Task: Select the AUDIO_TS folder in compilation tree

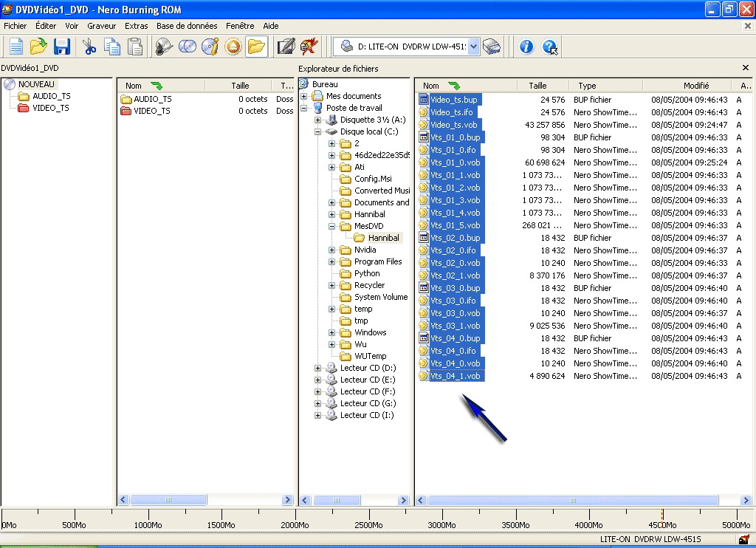Action: [51, 96]
